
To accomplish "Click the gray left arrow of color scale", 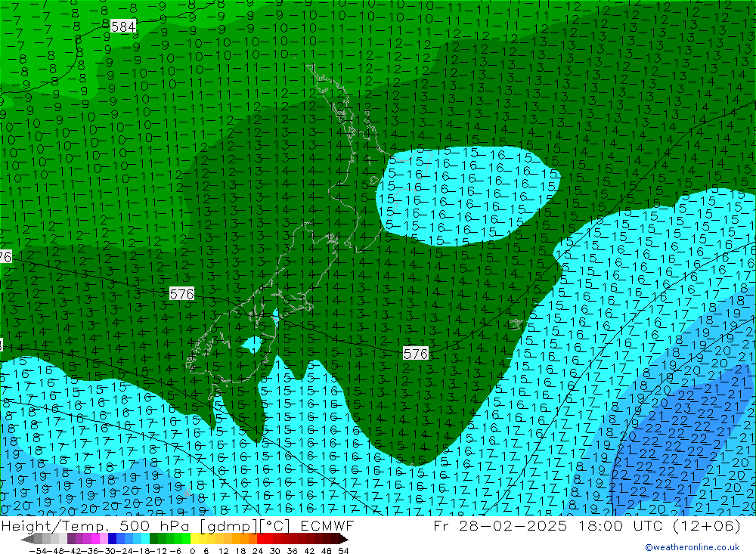I will click(27, 539).
